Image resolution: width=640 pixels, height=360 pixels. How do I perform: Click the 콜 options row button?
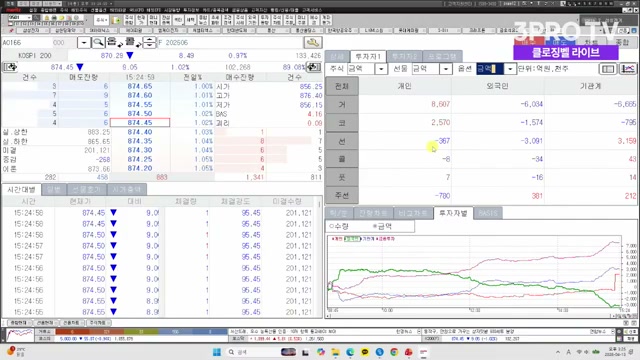point(342,159)
